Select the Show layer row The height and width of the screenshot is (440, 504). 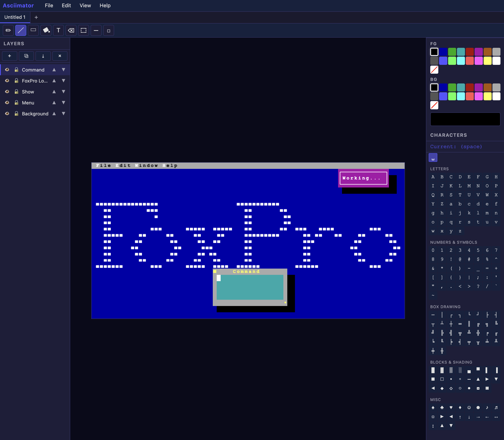(35, 91)
